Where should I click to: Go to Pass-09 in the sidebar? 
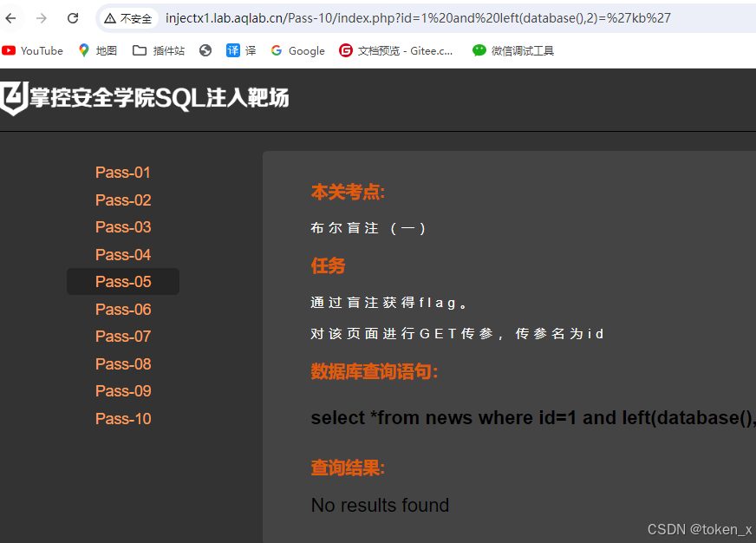coord(123,390)
